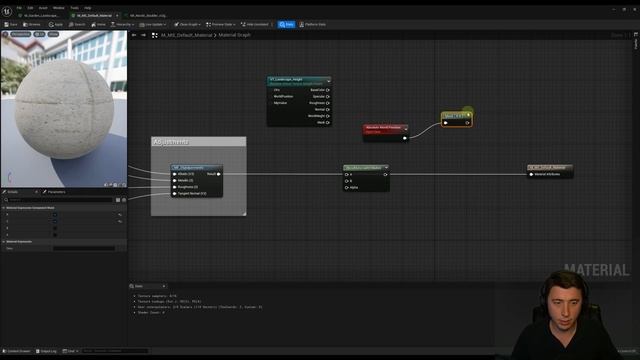
Task: Open the Clean Graph dropdown
Action: click(187, 24)
